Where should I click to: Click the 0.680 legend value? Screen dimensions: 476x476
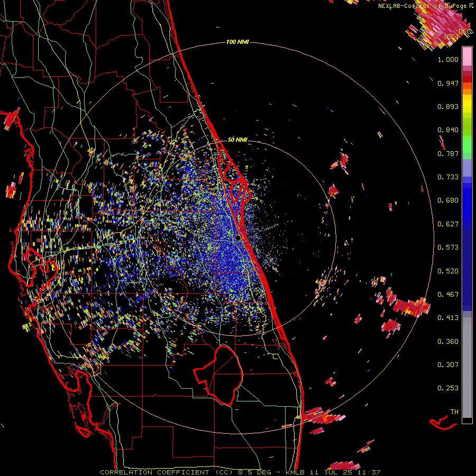click(448, 200)
